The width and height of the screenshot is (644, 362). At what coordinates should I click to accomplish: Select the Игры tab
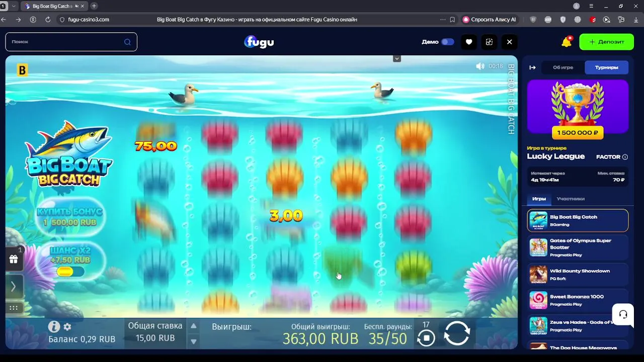tap(539, 199)
